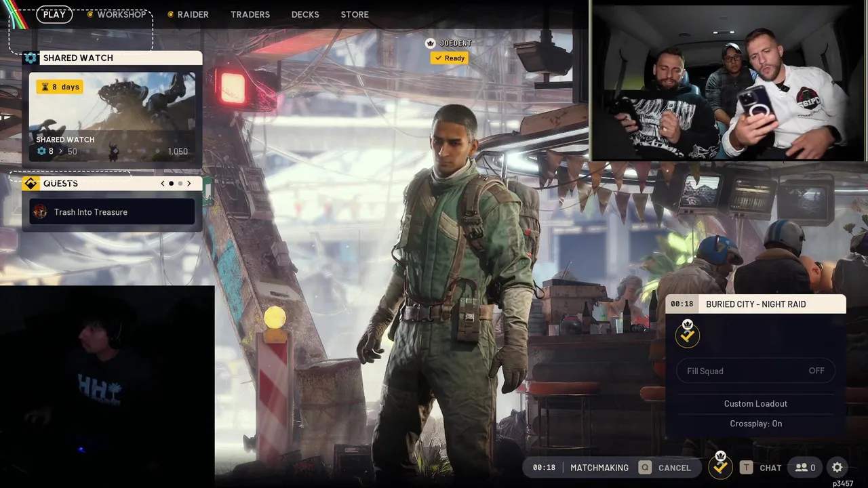Image resolution: width=868 pixels, height=488 pixels.
Task: Click the Trash Into Treasure quest icon
Action: click(40, 212)
